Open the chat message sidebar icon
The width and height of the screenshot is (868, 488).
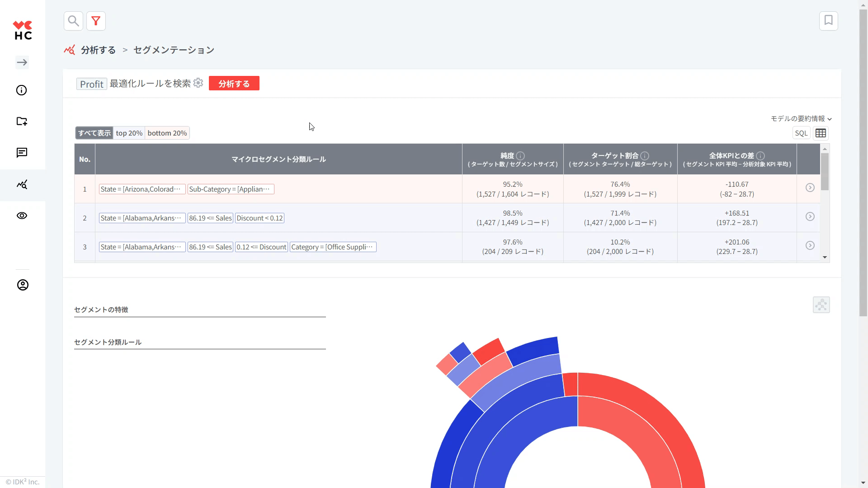coord(22,153)
